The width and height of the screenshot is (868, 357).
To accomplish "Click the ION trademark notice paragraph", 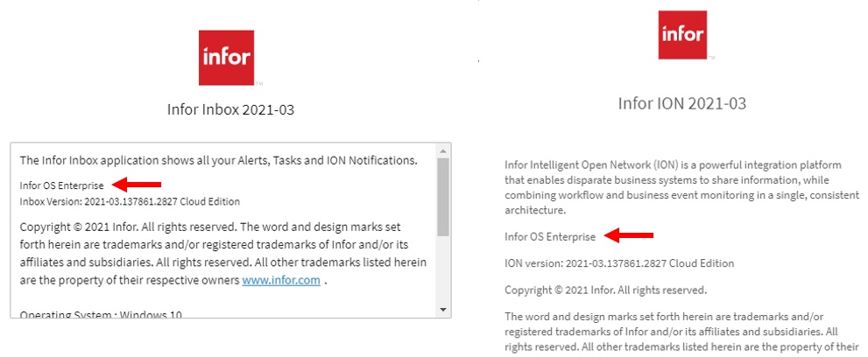I will coord(673,332).
